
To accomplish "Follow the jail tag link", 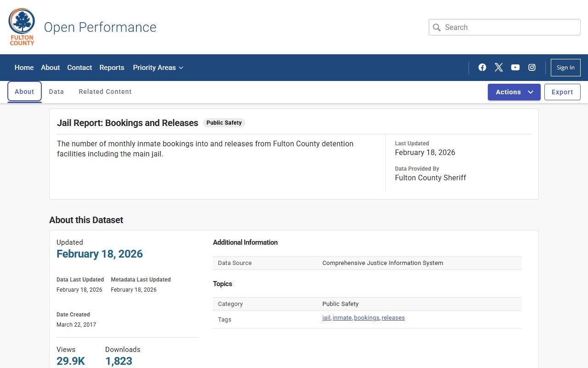I will pos(326,318).
